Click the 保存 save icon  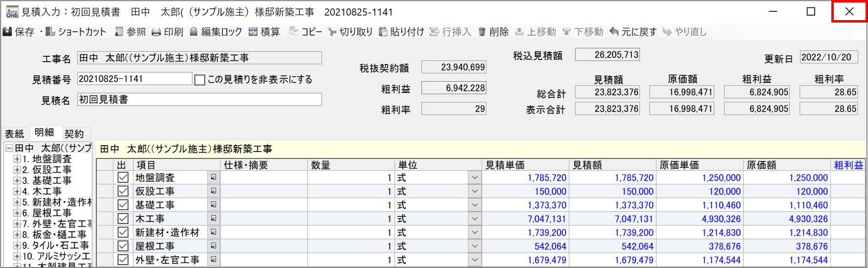(8, 32)
